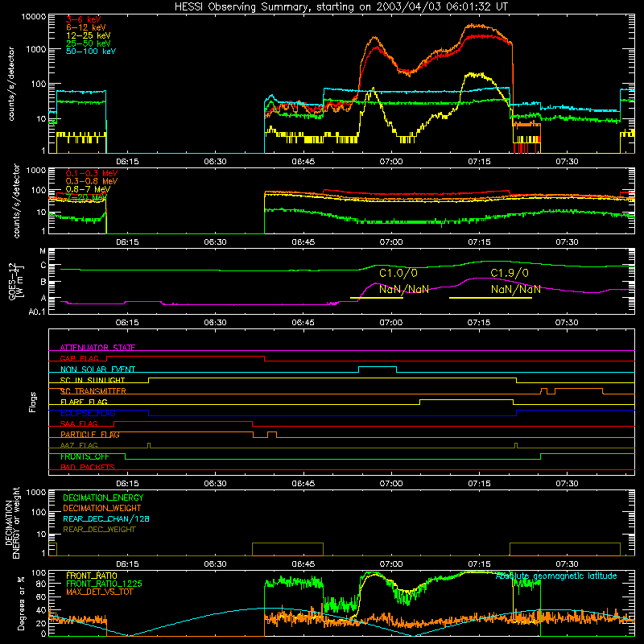
Task: Click the 0.1-0.3 MeV legend label
Action: coord(92,173)
